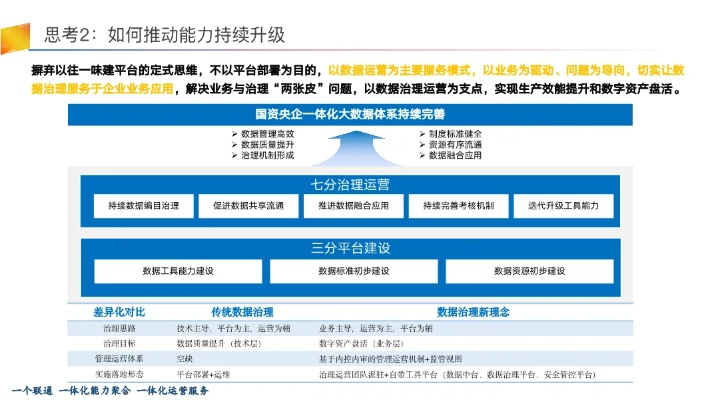Click the 传统数据治理 column header
Image resolution: width=710 pixels, height=400 pixels.
pyautogui.click(x=242, y=311)
